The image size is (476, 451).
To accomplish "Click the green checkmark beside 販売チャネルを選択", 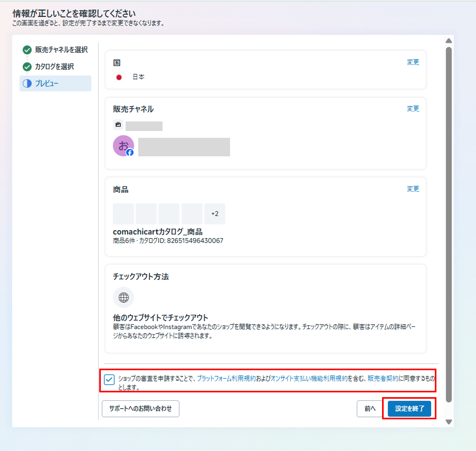I will (27, 50).
